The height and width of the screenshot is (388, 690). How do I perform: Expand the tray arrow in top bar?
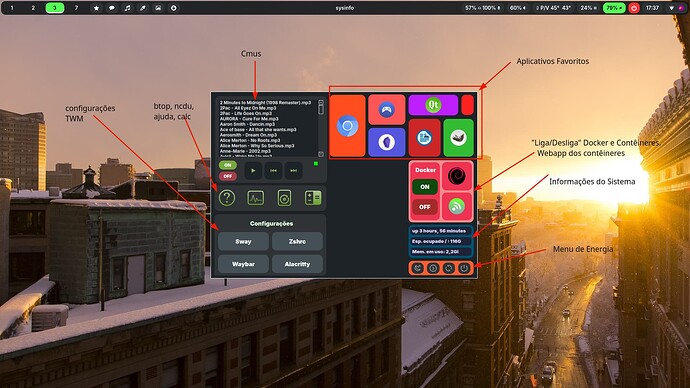click(672, 8)
